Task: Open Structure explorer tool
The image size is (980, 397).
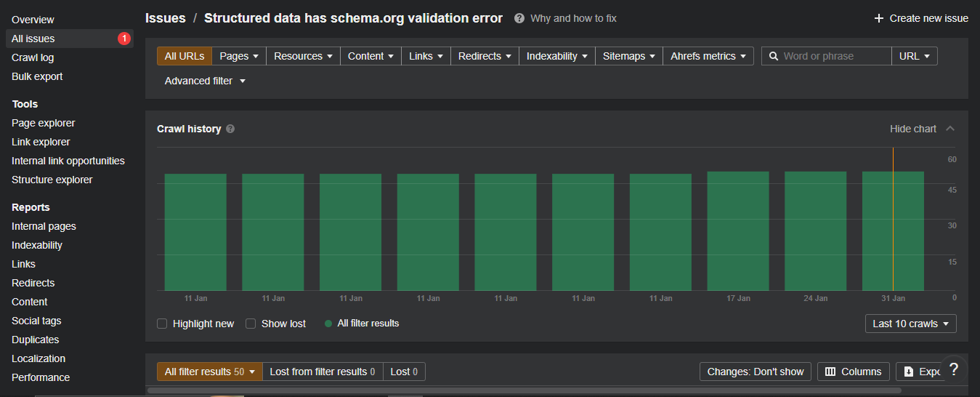Action: coord(52,180)
